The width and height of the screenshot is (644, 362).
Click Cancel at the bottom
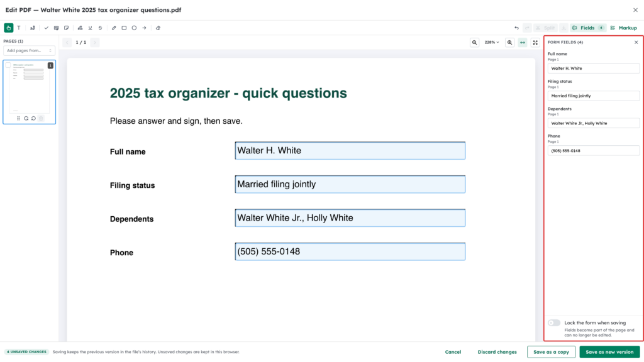pos(453,352)
